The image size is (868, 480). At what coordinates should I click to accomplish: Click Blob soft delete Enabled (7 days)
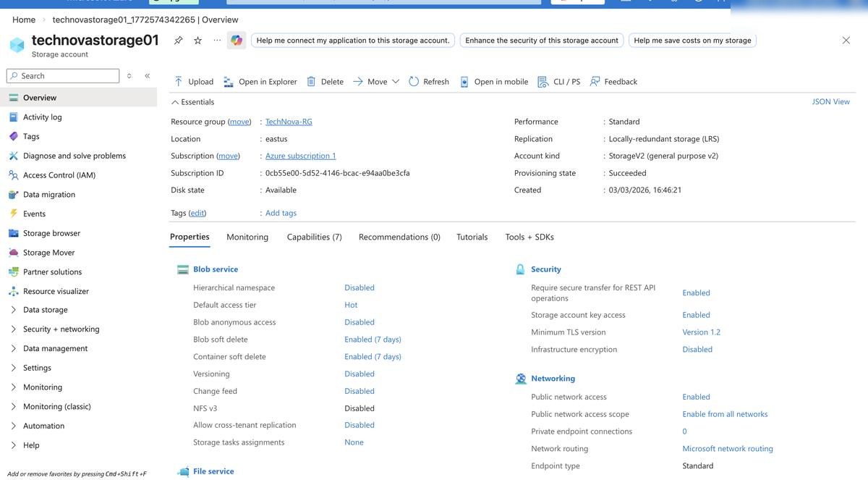click(373, 340)
